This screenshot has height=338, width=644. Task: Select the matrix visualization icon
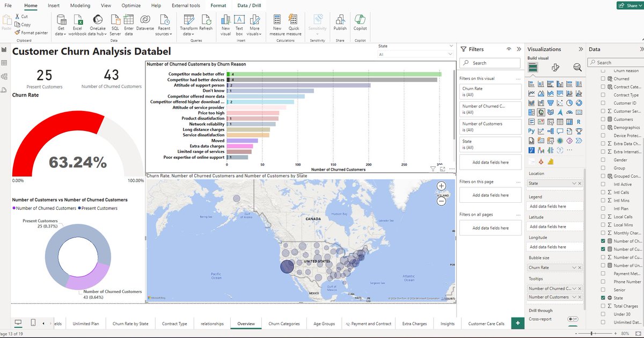569,121
